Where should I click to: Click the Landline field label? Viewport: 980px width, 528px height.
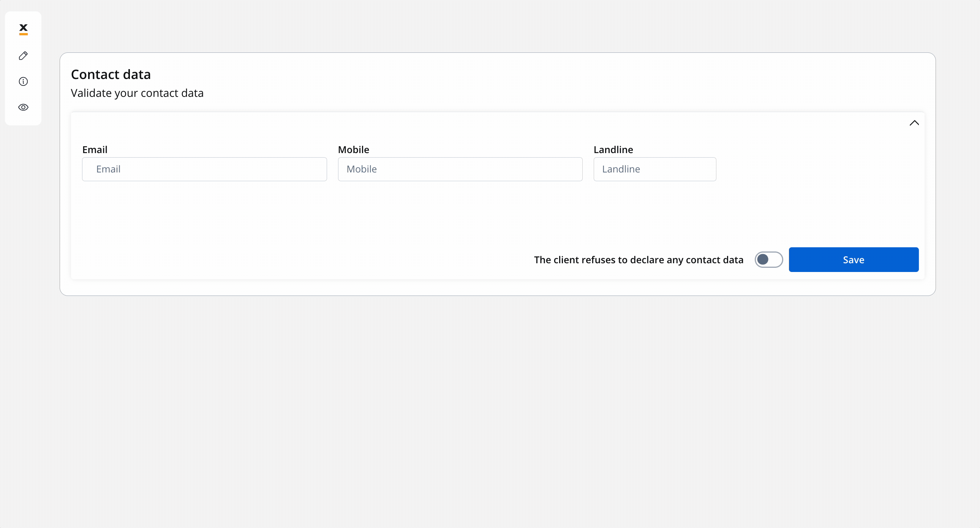click(x=613, y=150)
